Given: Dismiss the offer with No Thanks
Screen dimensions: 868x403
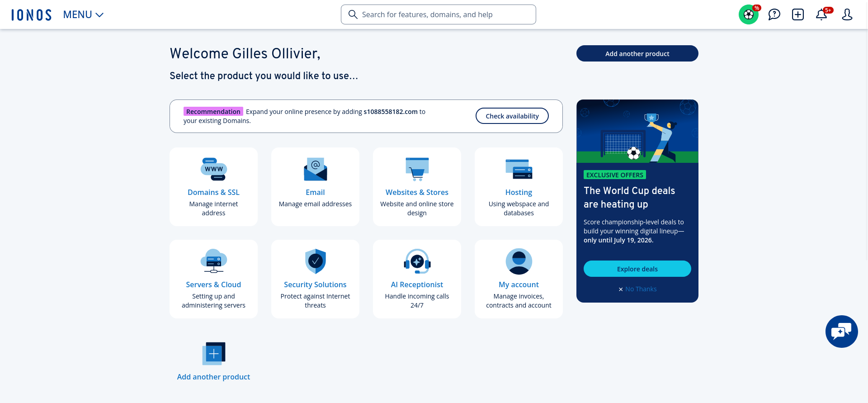Looking at the screenshot, I should (637, 289).
